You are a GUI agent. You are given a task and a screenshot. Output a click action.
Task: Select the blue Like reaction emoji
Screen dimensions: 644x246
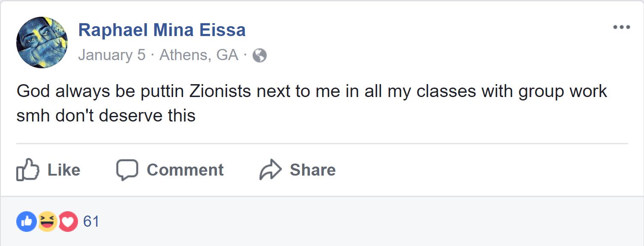click(26, 222)
